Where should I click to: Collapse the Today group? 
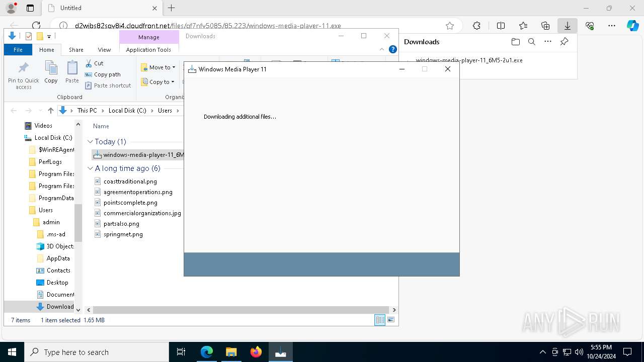point(91,142)
